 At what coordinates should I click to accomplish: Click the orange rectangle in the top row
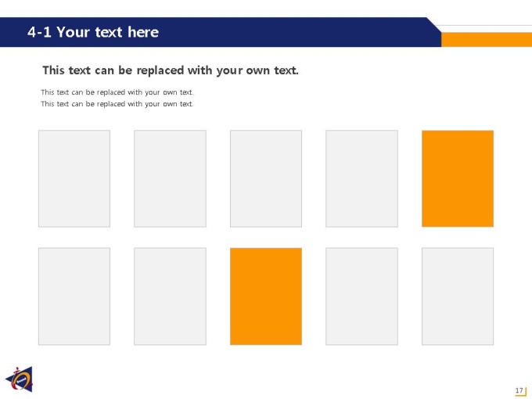tap(458, 178)
